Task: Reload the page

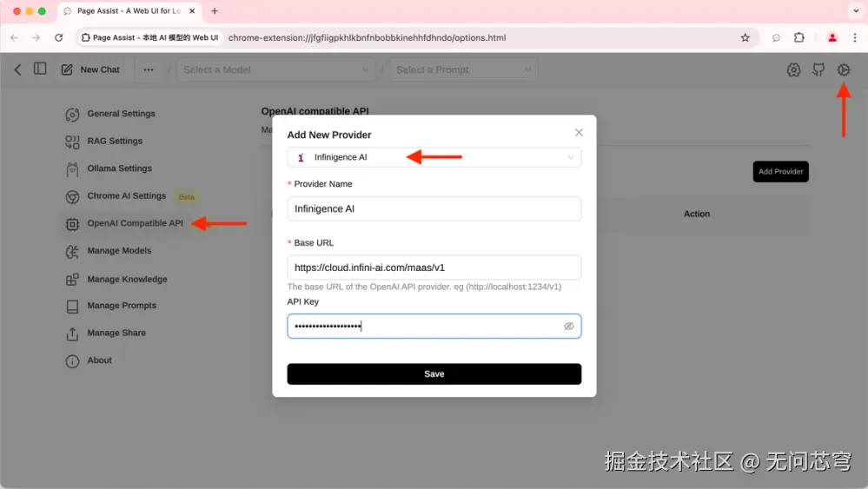Action: pyautogui.click(x=59, y=37)
